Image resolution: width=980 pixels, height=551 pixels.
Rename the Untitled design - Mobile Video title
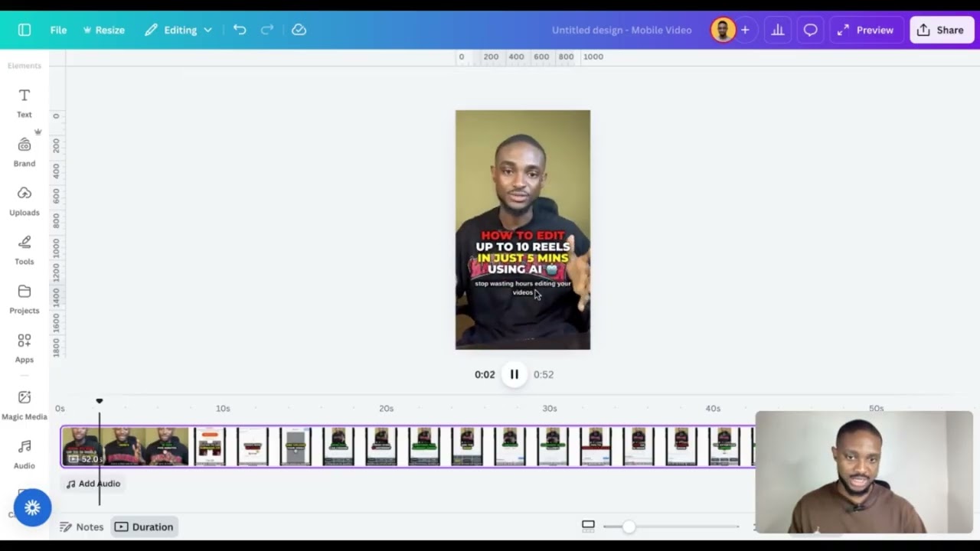point(622,30)
